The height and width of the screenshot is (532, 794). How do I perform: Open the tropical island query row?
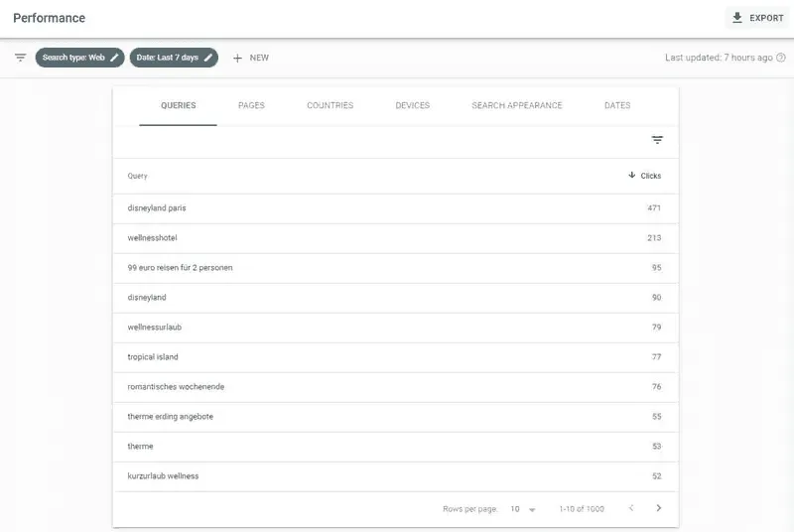pyautogui.click(x=153, y=357)
